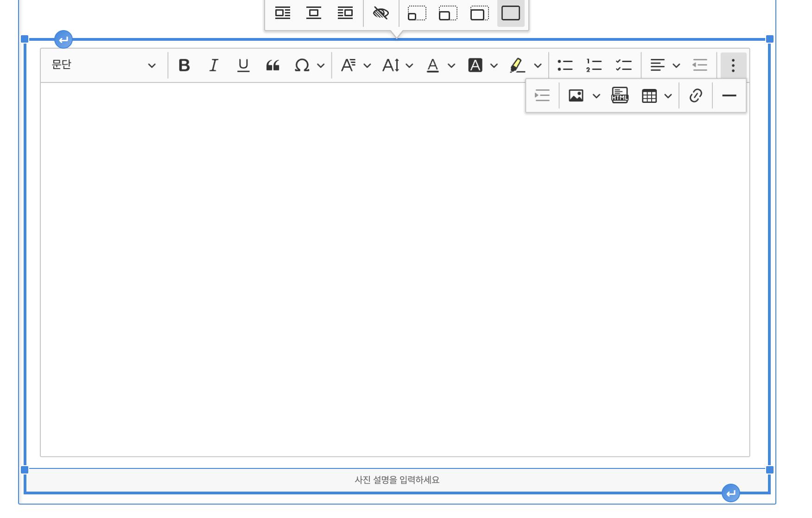Expand the font color picker
Screen dimensions: 812x518
451,65
